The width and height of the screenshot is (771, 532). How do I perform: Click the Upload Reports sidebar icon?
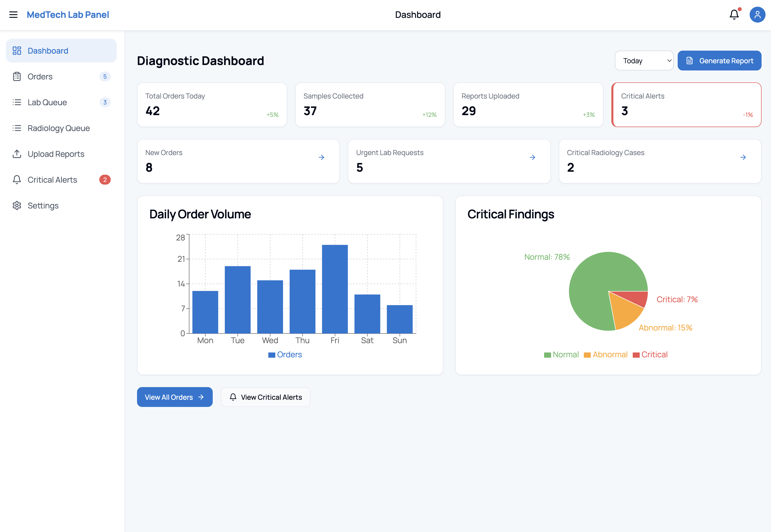(17, 154)
